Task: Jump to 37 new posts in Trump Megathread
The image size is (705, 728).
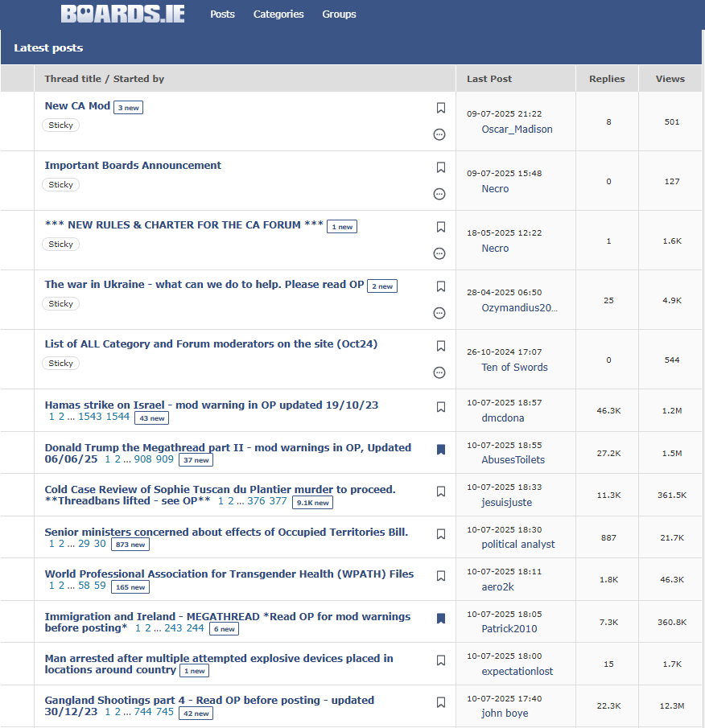Action: pyautogui.click(x=196, y=460)
